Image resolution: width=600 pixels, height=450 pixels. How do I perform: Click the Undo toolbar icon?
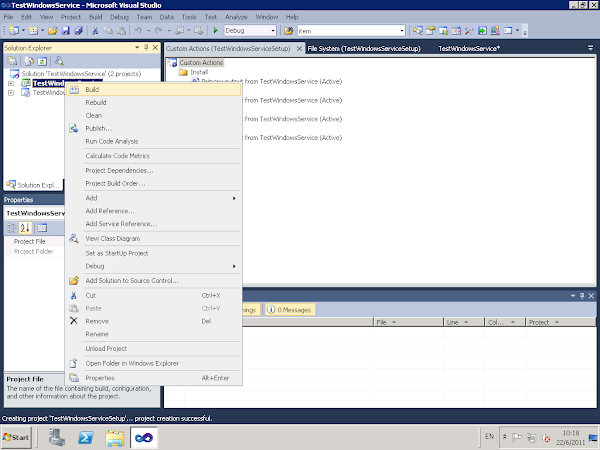coord(138,31)
